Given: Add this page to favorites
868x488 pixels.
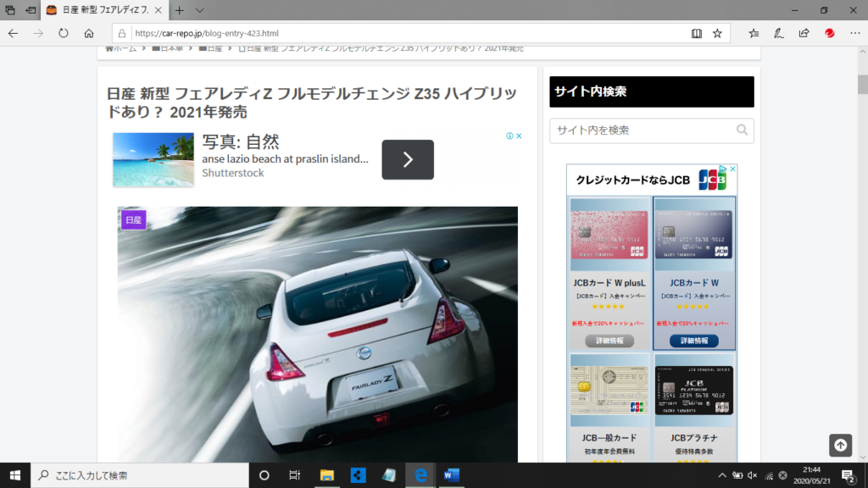Looking at the screenshot, I should pyautogui.click(x=717, y=33).
